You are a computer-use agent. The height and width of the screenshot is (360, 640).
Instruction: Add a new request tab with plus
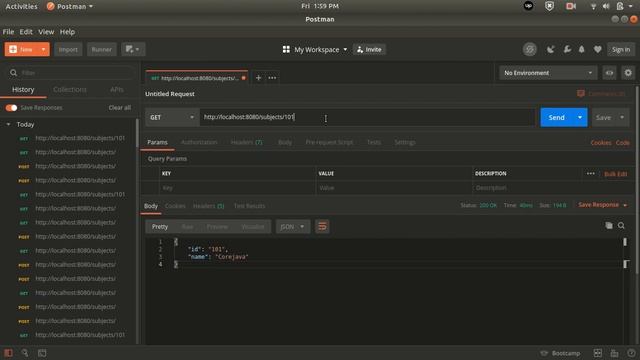258,78
